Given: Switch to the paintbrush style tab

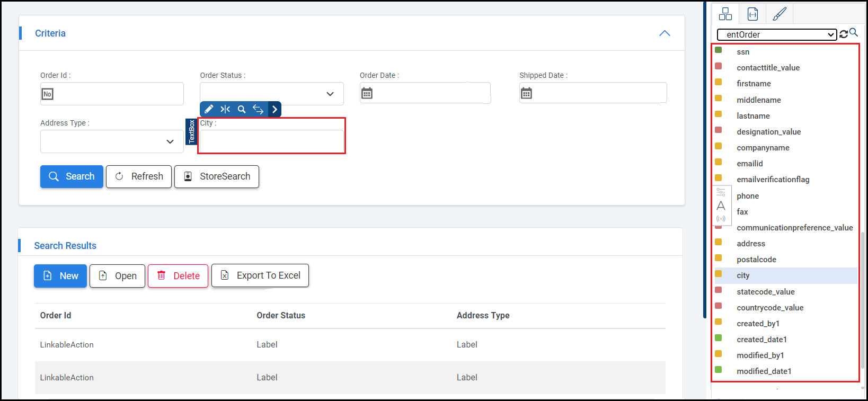Looking at the screenshot, I should [779, 14].
